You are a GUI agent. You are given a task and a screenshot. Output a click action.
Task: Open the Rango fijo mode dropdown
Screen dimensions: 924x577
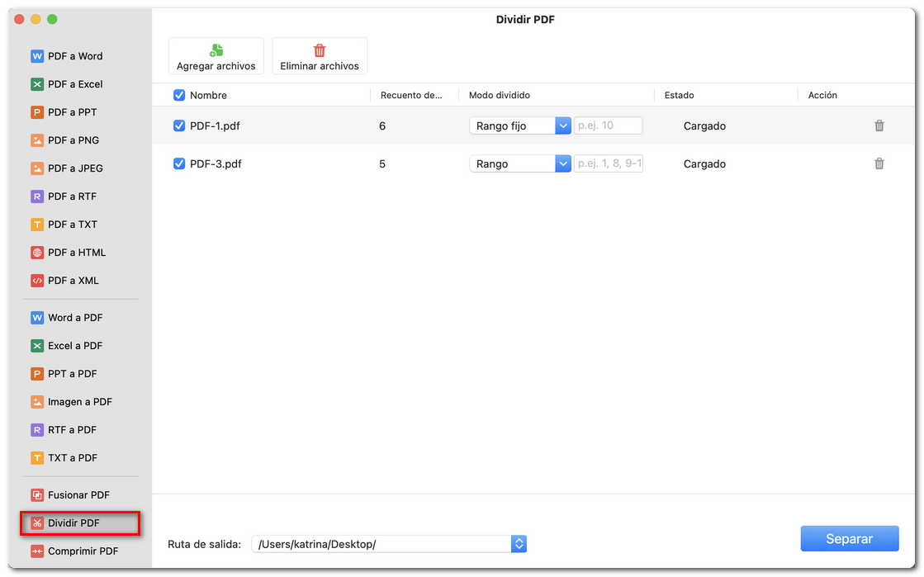pos(562,125)
